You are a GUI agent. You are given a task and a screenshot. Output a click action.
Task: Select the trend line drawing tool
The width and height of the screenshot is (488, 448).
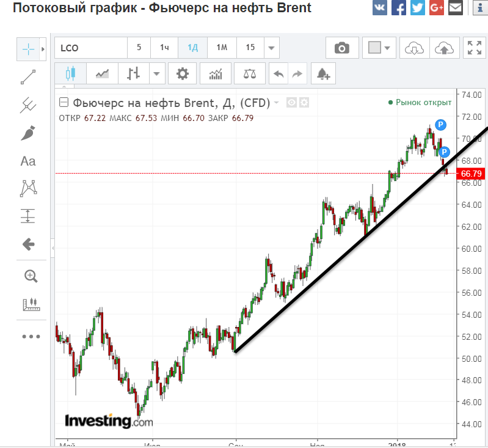(28, 77)
